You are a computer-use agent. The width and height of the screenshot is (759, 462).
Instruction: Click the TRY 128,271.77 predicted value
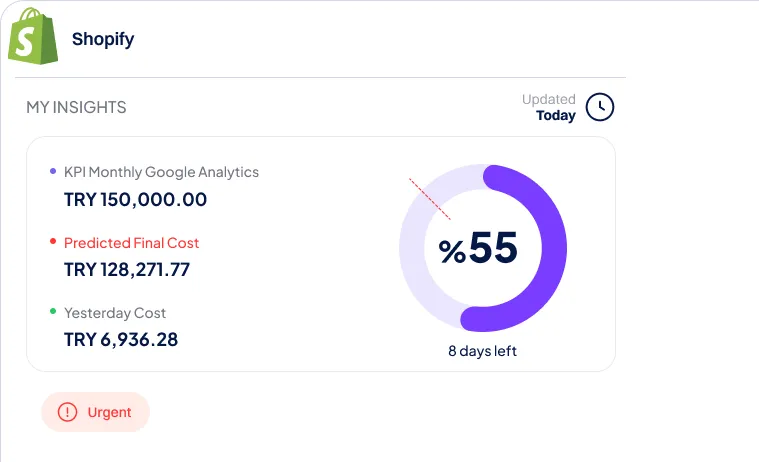pyautogui.click(x=126, y=269)
